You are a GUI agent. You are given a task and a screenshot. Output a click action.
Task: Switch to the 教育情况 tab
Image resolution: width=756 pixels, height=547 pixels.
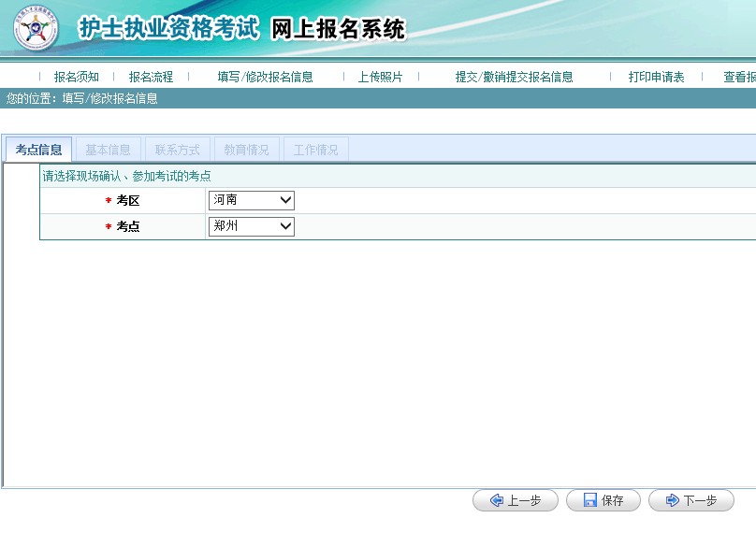(x=246, y=150)
